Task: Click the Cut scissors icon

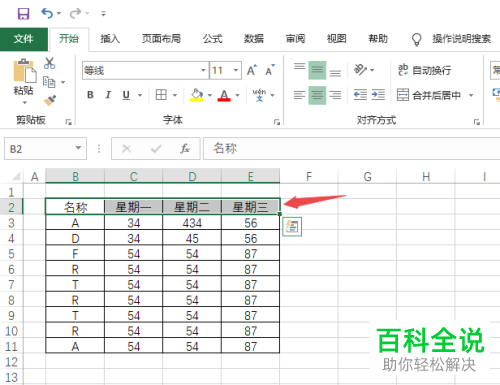Action: (49, 63)
